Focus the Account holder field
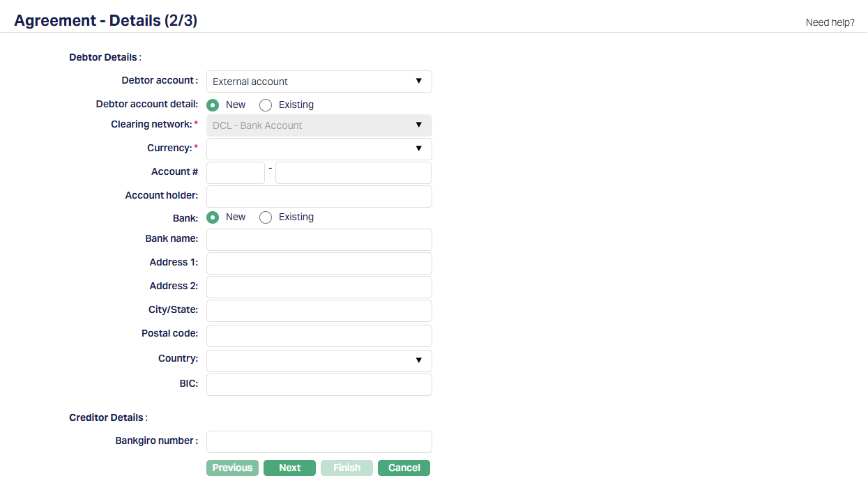The height and width of the screenshot is (492, 868). (x=319, y=197)
